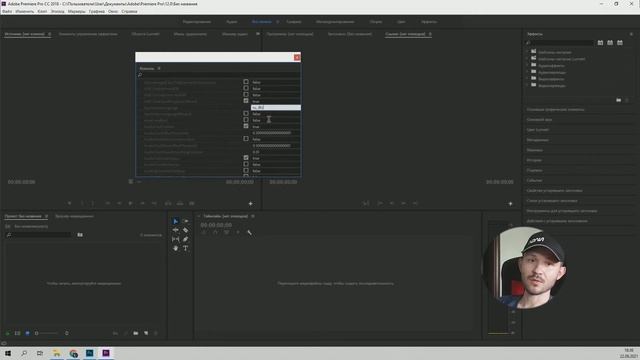Viewport: 640px width, 360px height.
Task: Tick the first checkbox in Console list
Action: (246, 82)
